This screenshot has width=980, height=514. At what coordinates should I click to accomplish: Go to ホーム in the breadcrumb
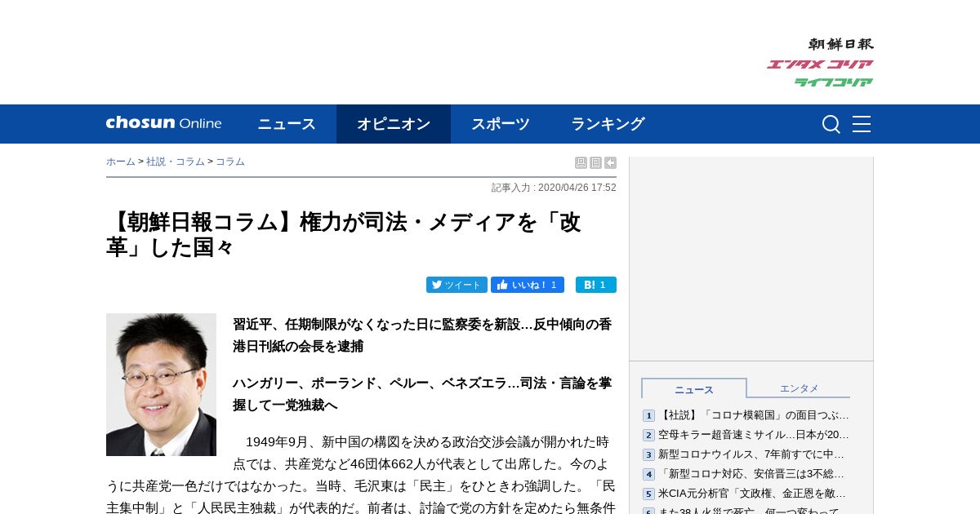(x=121, y=162)
